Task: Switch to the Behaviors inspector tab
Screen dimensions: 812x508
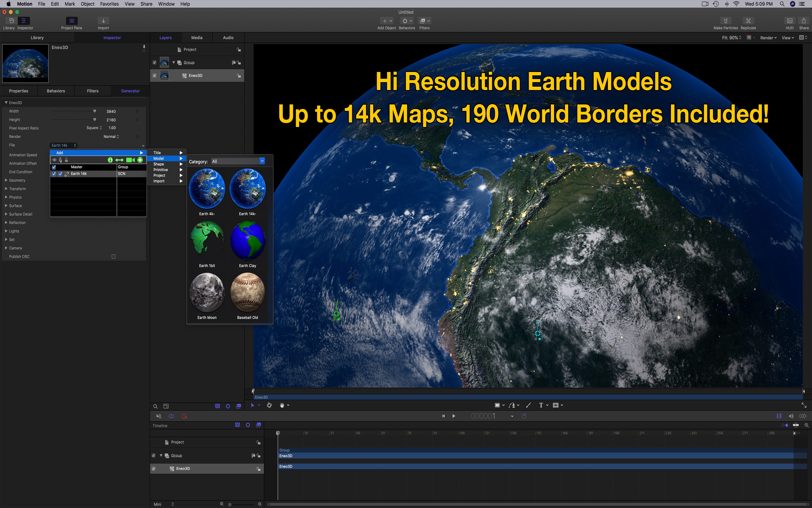Action: point(56,91)
